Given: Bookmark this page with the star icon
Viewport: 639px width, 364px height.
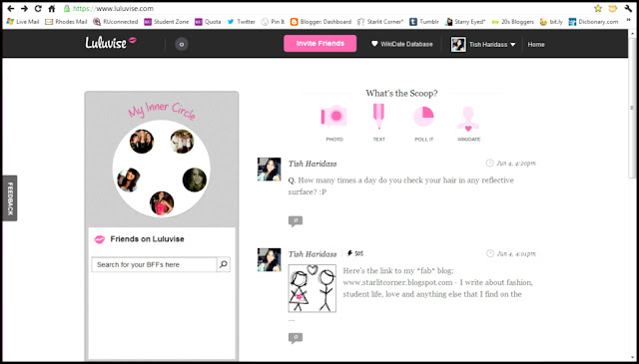Looking at the screenshot, I should coord(598,9).
